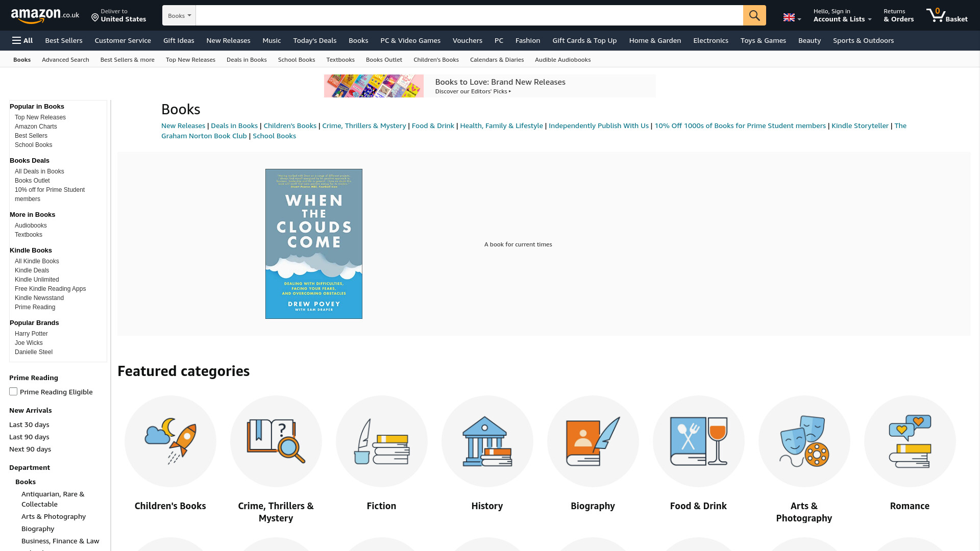Select Harry Potter under Popular Brands
This screenshot has width=980, height=551.
pos(31,334)
